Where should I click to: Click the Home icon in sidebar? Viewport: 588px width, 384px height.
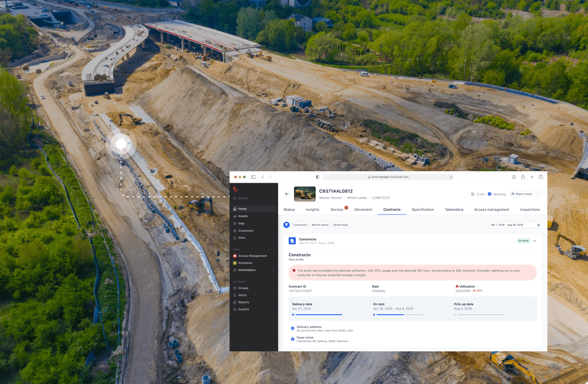235,209
